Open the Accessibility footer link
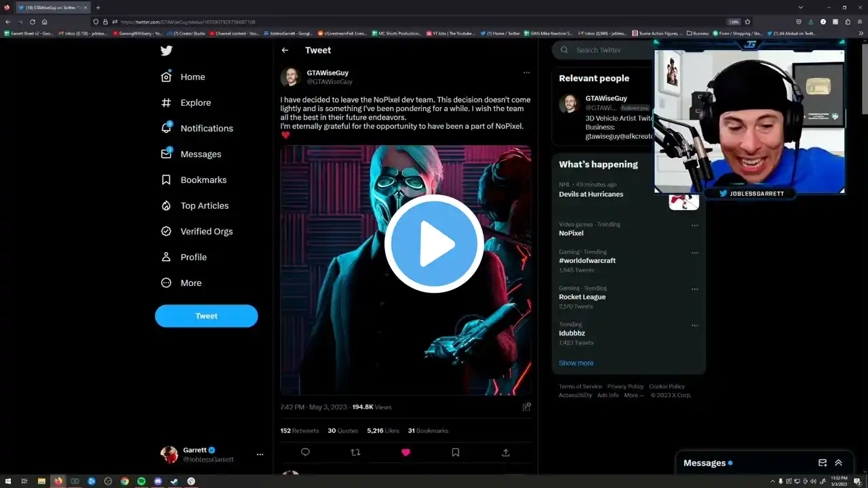Viewport: 868px width, 488px height. coord(575,395)
